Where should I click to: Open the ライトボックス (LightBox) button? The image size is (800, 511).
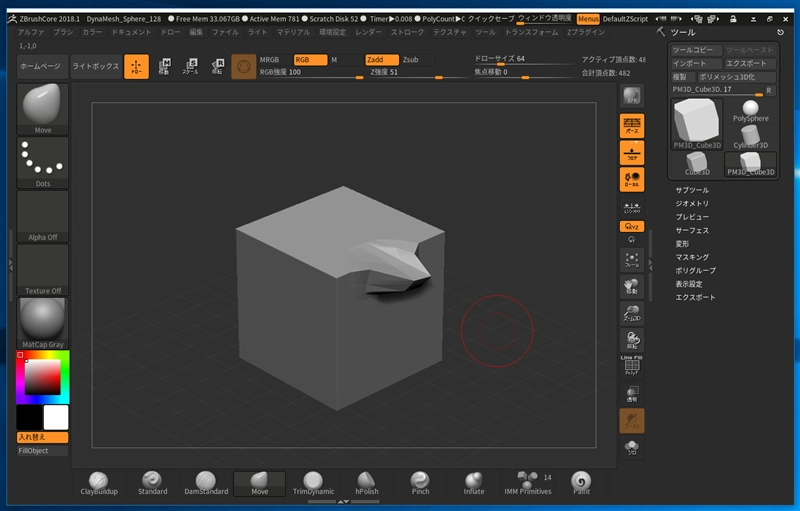[x=96, y=66]
